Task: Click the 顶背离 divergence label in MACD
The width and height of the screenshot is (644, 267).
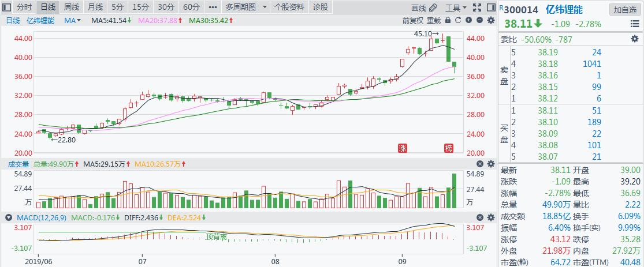Action: click(x=217, y=236)
